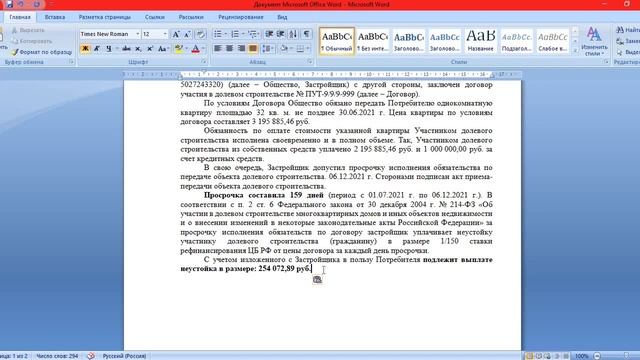This screenshot has width=640, height=360.
Task: Open the font size dropdown
Action: point(165,34)
